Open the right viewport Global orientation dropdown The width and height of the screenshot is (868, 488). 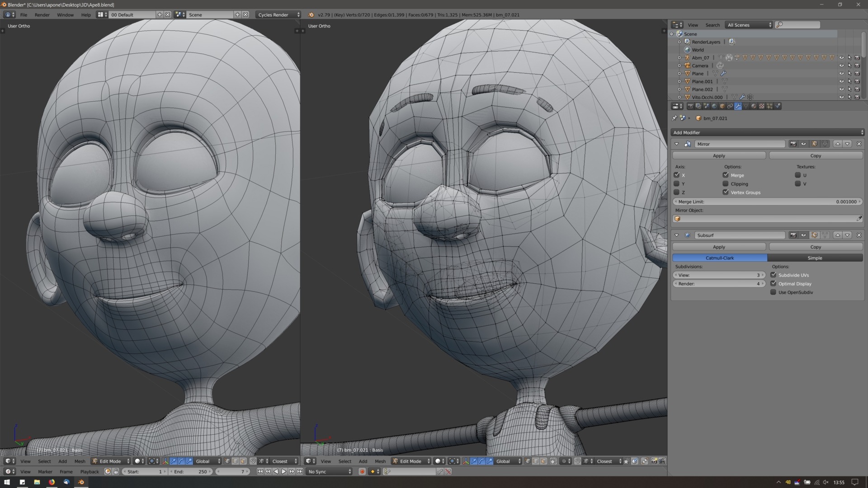pos(508,461)
